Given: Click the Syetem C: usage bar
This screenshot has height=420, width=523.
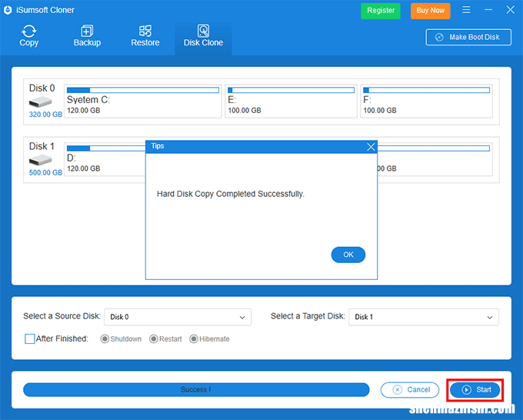Looking at the screenshot, I should pos(143,90).
